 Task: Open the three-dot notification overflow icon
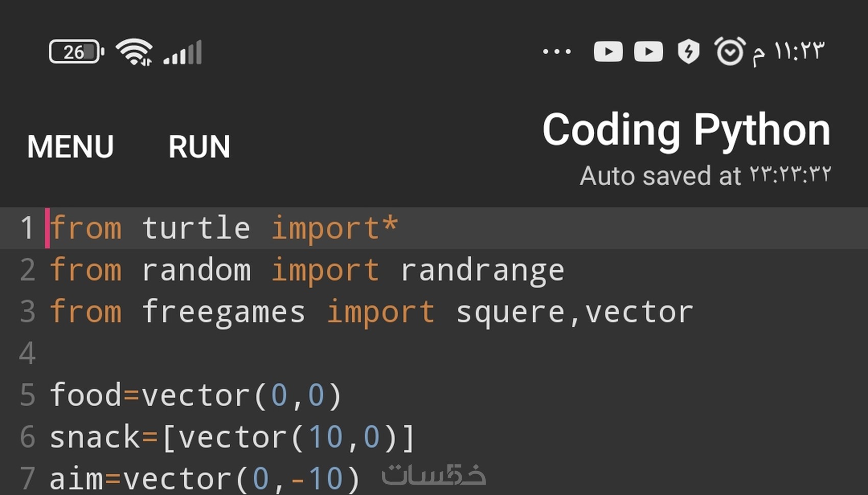[x=557, y=52]
